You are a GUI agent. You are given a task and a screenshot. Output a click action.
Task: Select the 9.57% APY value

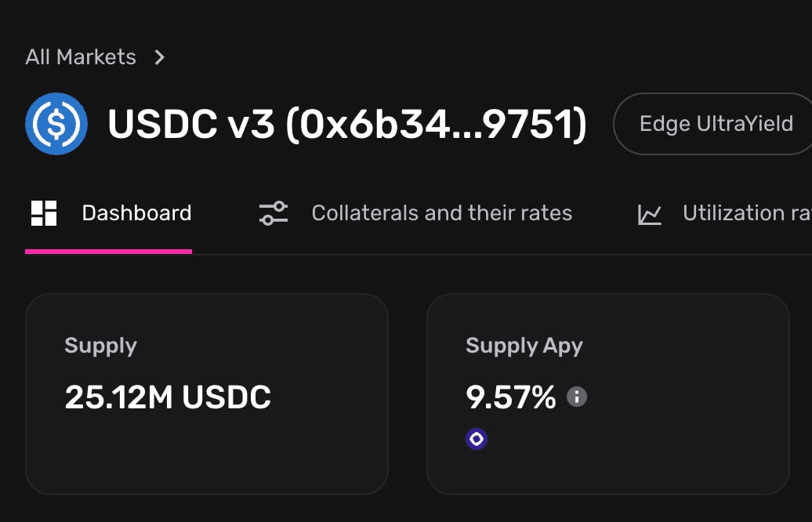510,397
